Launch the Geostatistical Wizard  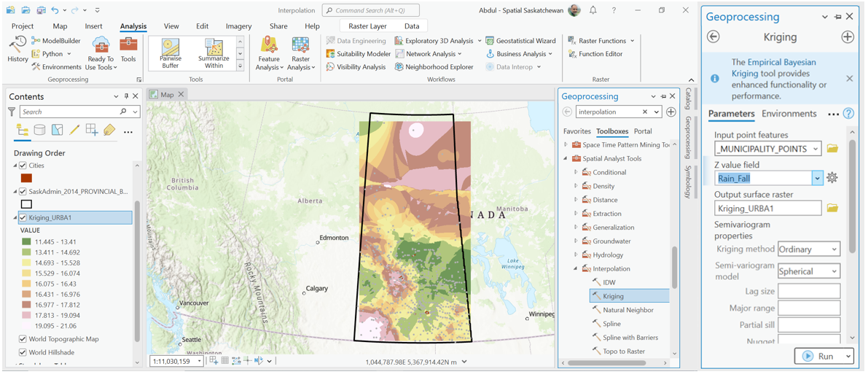tap(520, 41)
